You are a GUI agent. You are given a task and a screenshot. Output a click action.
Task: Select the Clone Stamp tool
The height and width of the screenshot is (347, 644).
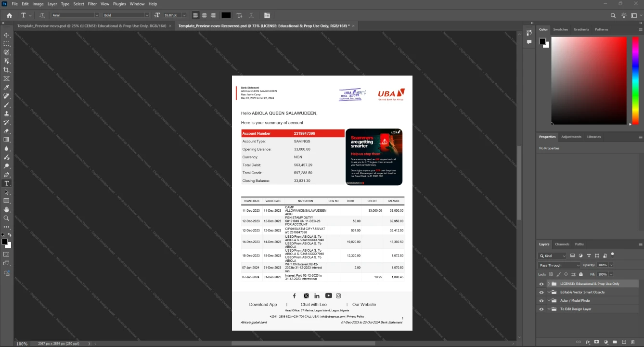click(x=7, y=114)
